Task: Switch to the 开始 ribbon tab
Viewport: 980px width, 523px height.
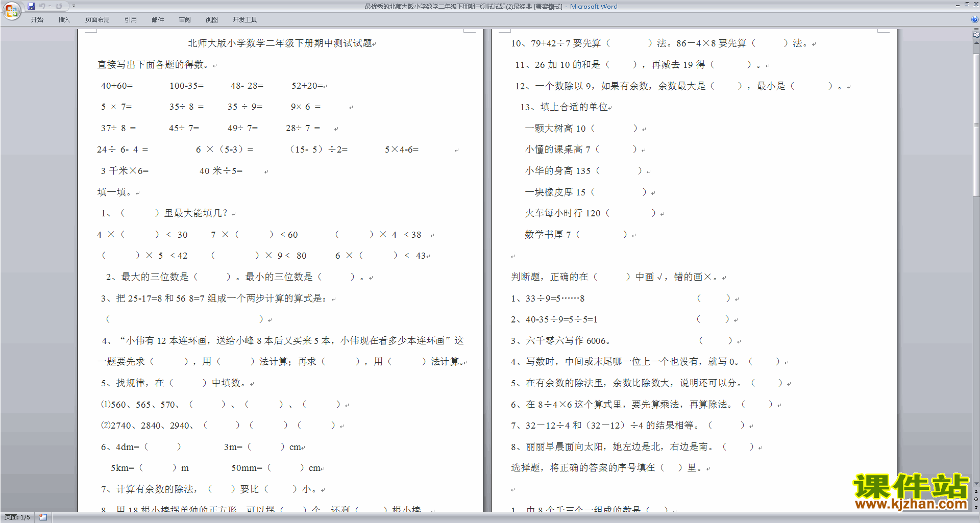Action: click(x=37, y=20)
